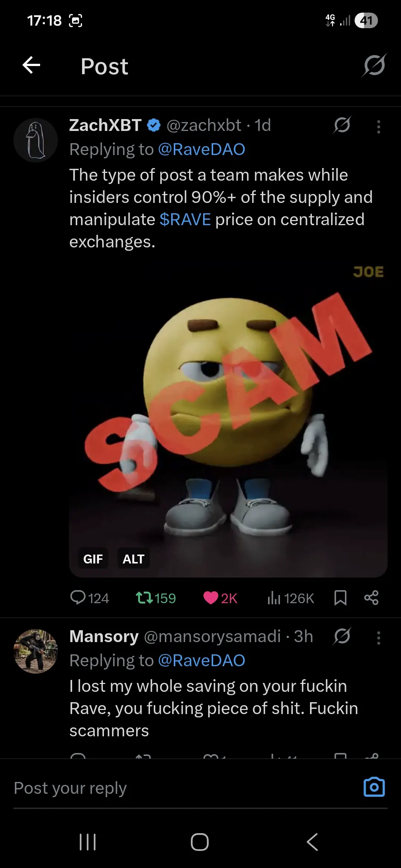Show the ALT description badge
This screenshot has width=401, height=868.
134,559
